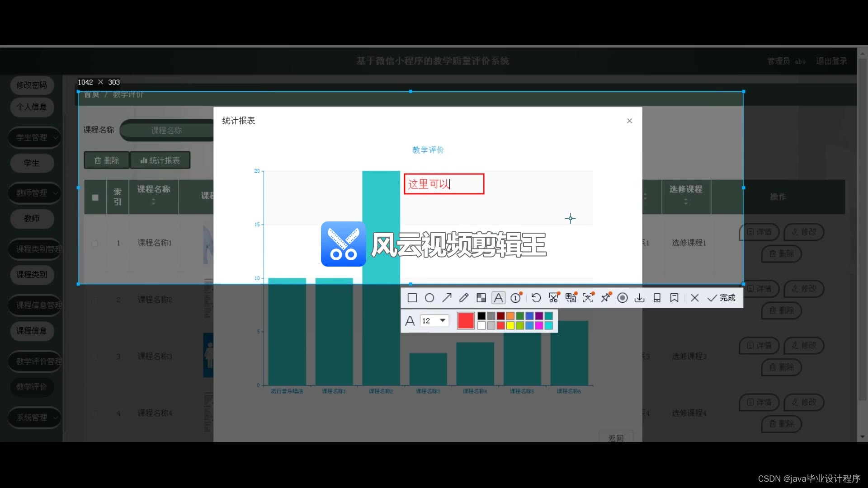Click the 统计报表 button

160,160
